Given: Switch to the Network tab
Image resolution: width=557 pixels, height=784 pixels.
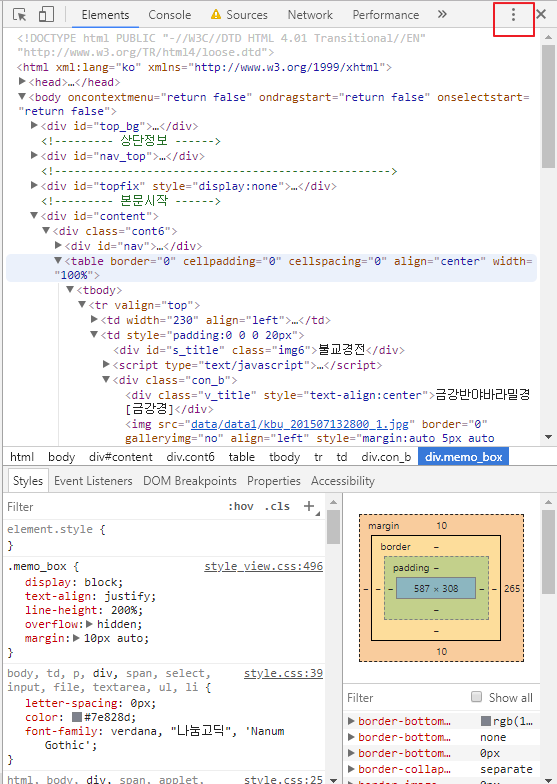Looking at the screenshot, I should pyautogui.click(x=310, y=15).
